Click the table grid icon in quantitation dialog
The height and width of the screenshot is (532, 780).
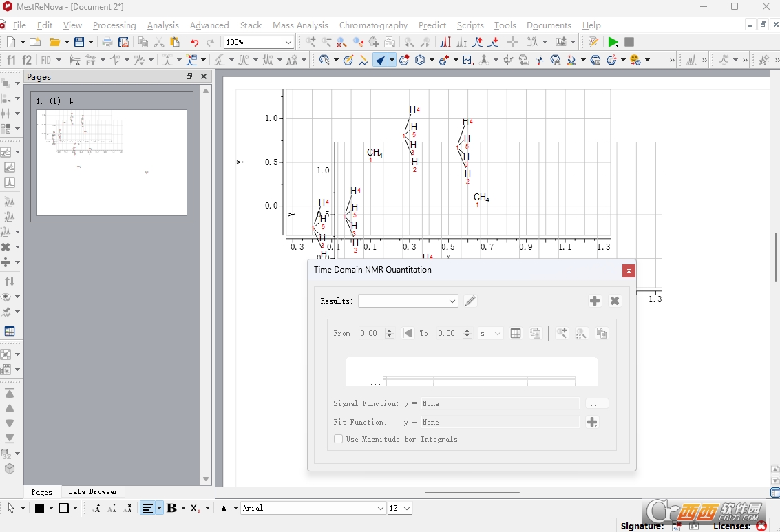tap(516, 333)
